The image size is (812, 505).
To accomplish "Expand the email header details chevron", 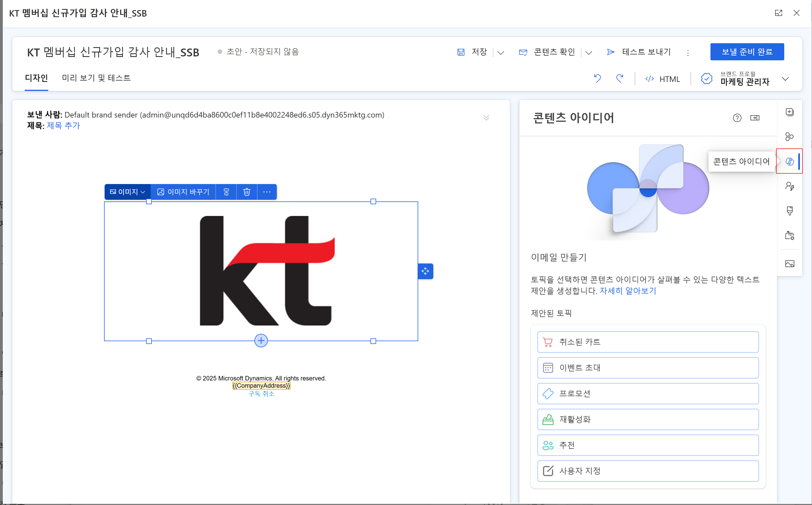I will (486, 118).
